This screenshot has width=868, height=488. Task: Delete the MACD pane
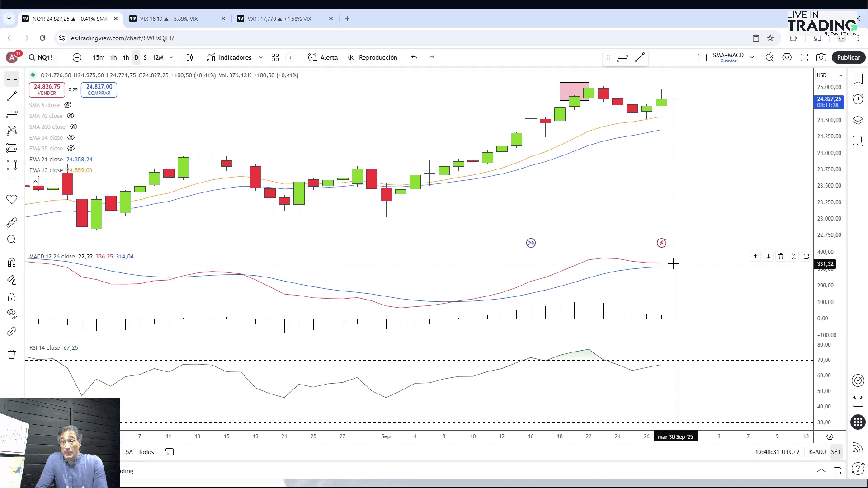pos(781,256)
